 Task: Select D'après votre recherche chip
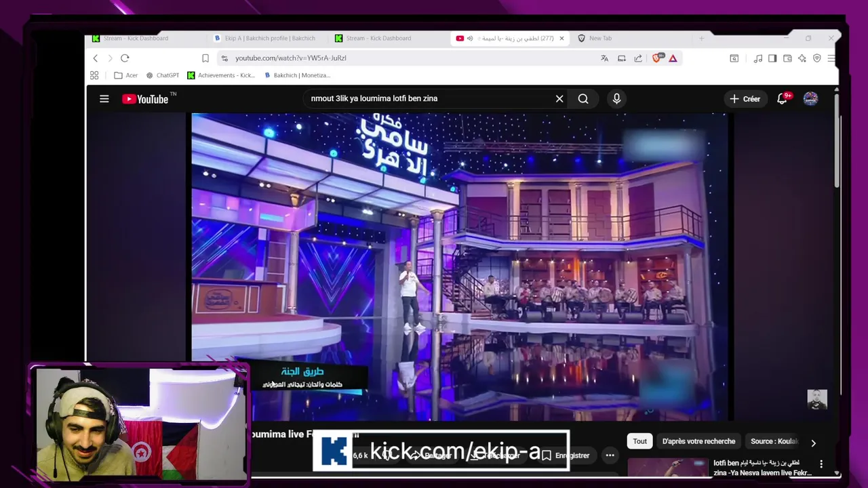click(698, 441)
